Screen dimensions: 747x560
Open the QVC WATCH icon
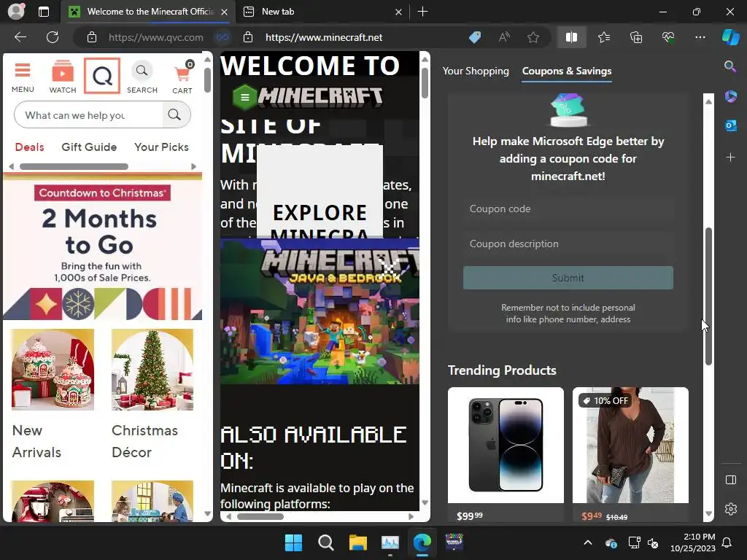click(x=63, y=77)
